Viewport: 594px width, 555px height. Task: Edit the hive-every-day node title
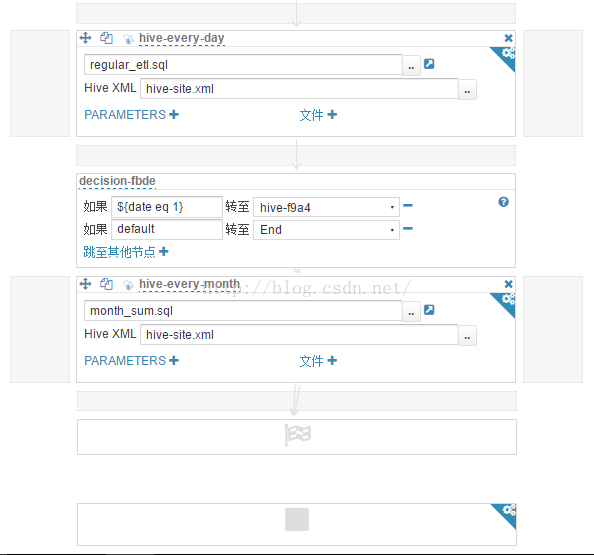[x=182, y=38]
